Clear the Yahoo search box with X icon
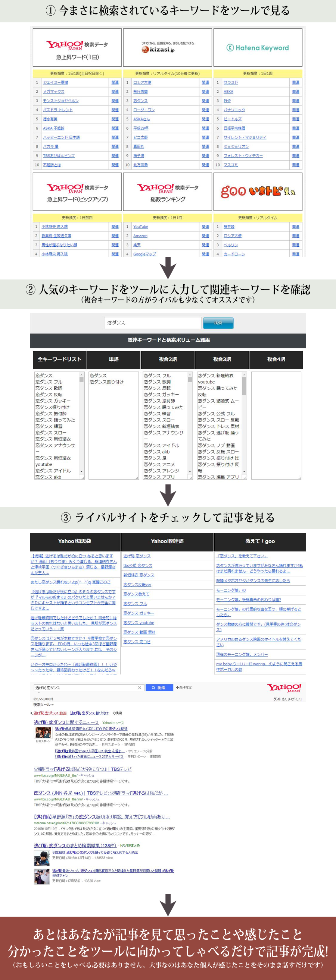Viewport: 336px width, 980px height. click(x=139, y=687)
